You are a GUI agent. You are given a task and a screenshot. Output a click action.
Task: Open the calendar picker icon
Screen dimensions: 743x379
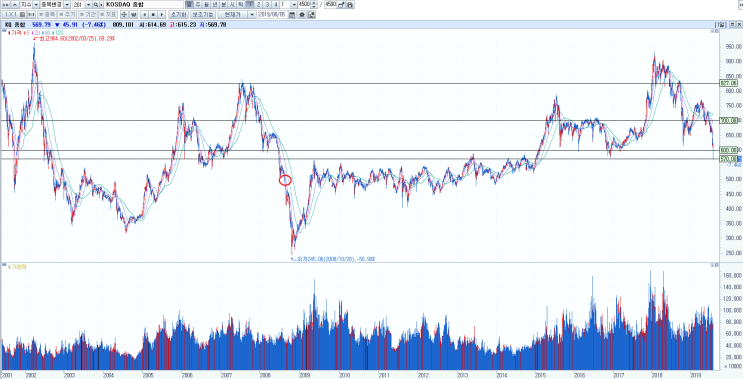292,15
